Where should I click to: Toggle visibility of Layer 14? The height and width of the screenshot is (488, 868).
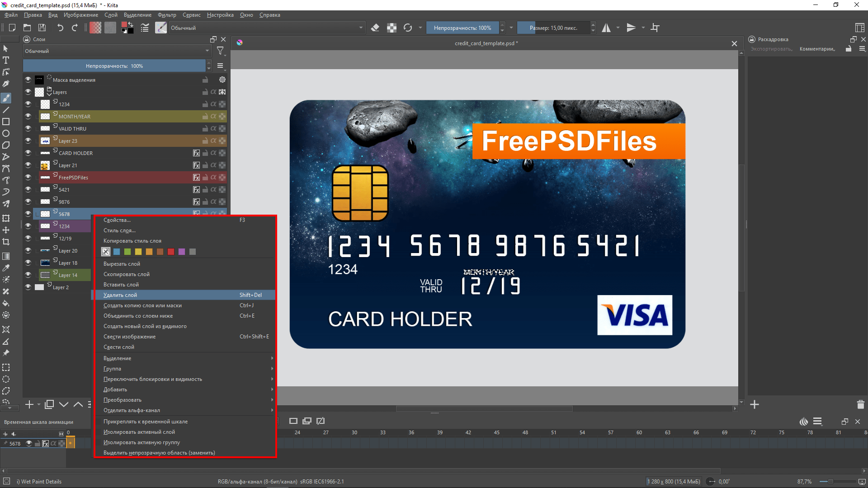point(28,275)
